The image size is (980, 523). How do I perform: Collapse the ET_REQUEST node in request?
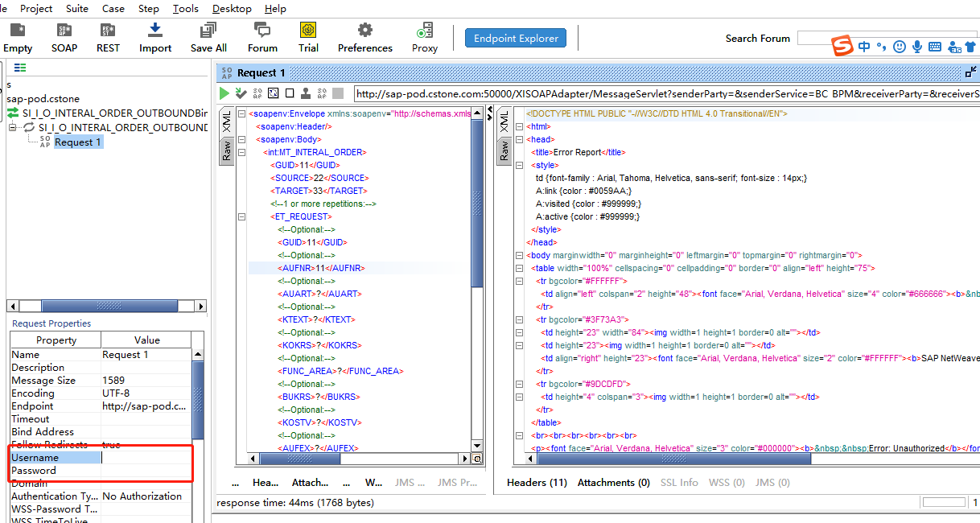(x=241, y=216)
